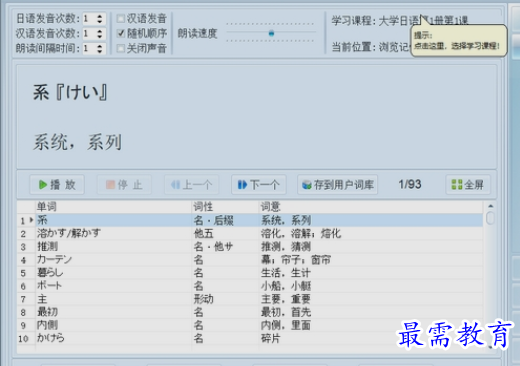Click the 当前位置 location text
Screen dimensions: 520x366
point(371,47)
